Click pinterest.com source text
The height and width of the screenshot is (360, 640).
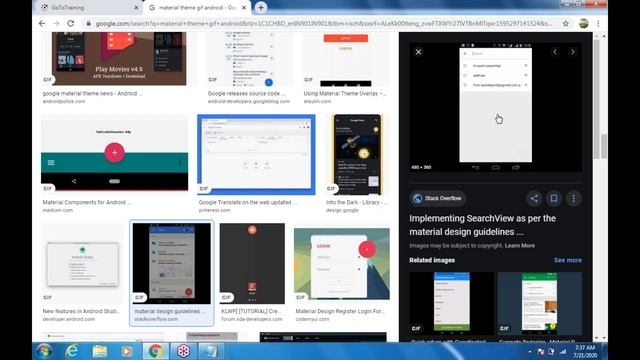[x=215, y=210]
